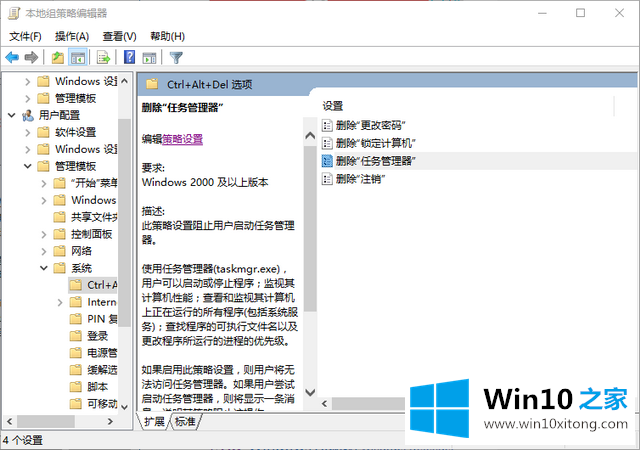Toggle the action pane toolbar icon
The height and width of the screenshot is (450, 640).
coord(149,57)
